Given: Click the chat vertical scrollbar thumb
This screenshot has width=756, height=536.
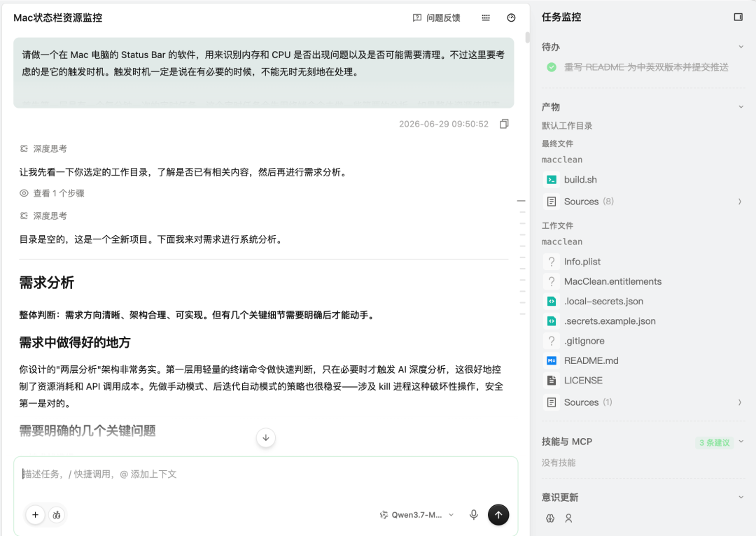Looking at the screenshot, I should point(528,37).
